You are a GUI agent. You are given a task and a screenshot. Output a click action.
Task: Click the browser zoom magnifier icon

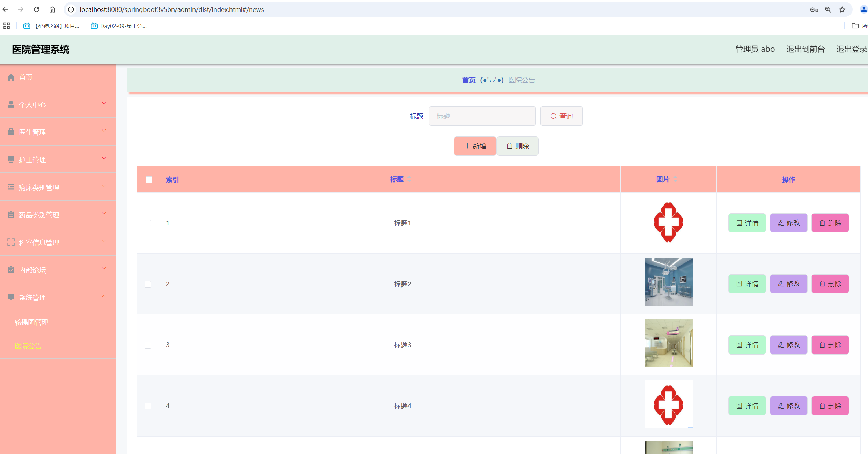point(828,9)
